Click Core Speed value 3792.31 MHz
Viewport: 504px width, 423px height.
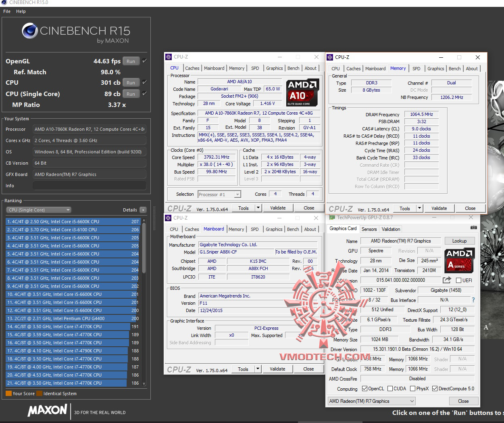click(x=217, y=157)
